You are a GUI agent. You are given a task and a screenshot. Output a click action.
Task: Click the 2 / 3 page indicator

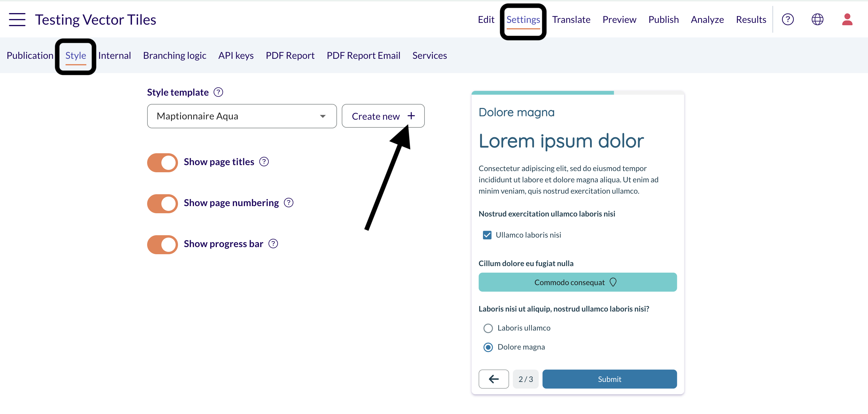(525, 379)
